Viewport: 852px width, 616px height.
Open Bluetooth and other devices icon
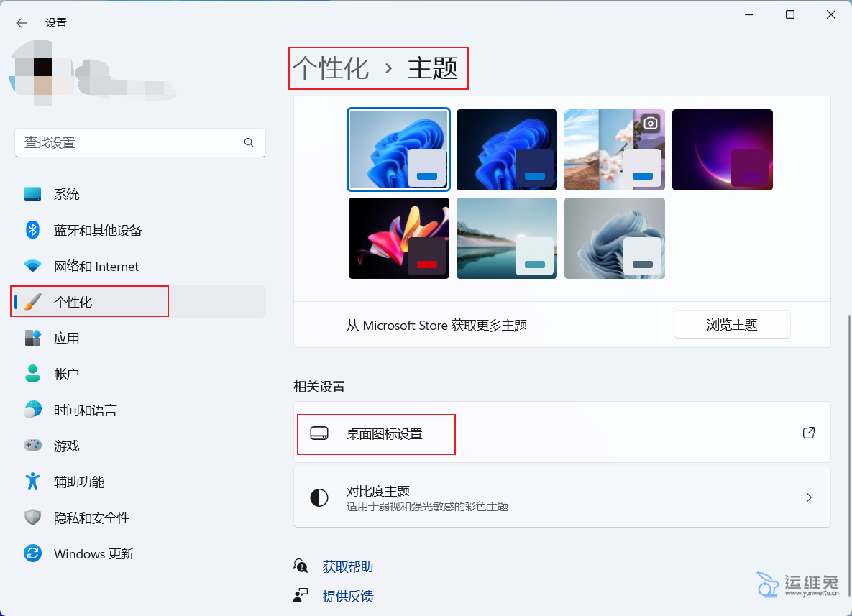[x=33, y=230]
